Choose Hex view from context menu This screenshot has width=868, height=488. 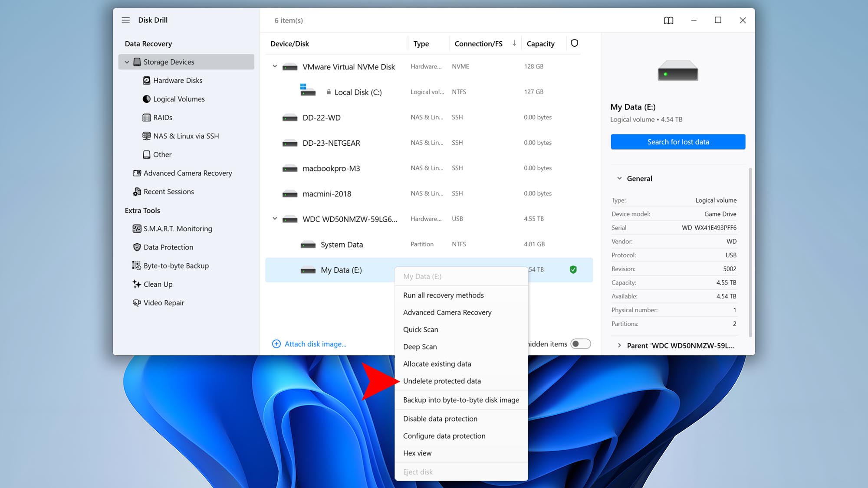click(x=461, y=453)
